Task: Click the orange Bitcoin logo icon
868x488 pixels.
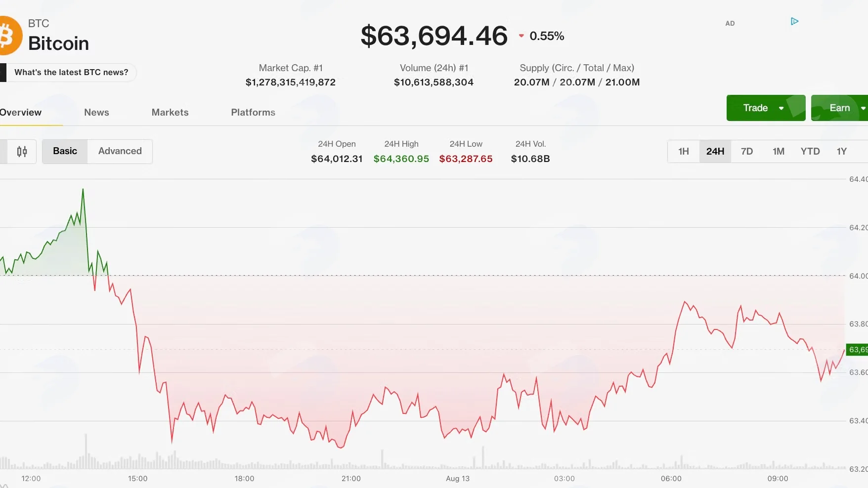Action: click(x=10, y=36)
